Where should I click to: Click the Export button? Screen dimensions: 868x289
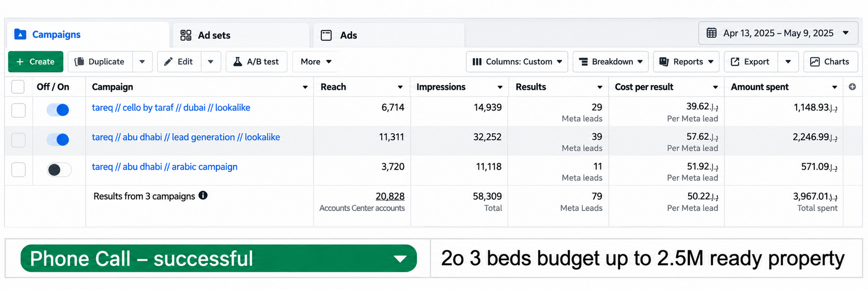751,61
